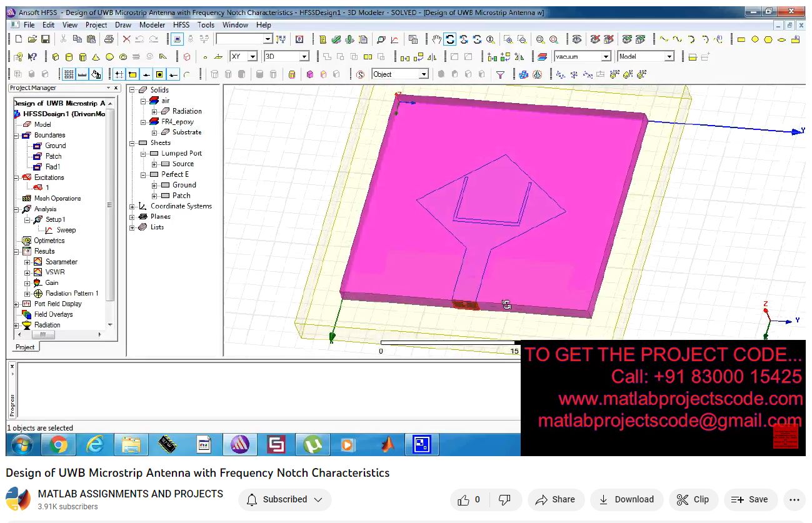
Task: Click the Project tab at panel bottom
Action: click(25, 347)
